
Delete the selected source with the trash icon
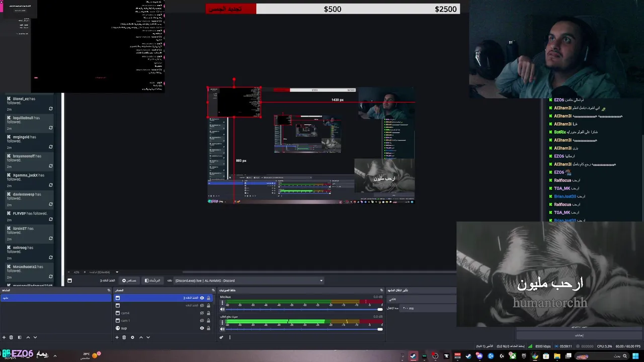pos(124,337)
